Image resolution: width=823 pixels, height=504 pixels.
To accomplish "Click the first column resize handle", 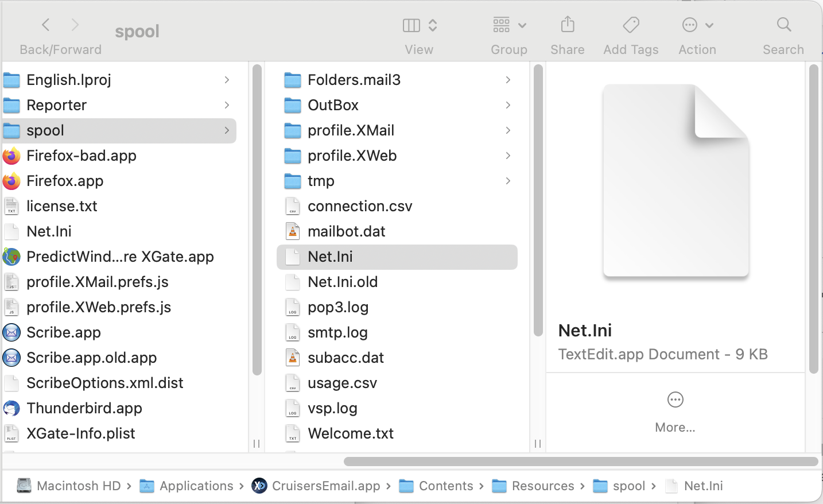I will 257,444.
